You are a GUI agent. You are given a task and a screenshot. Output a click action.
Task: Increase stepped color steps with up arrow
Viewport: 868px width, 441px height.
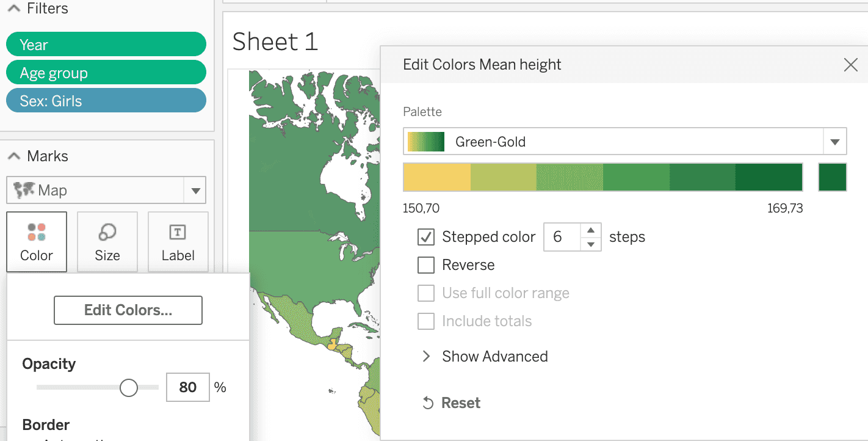[590, 230]
